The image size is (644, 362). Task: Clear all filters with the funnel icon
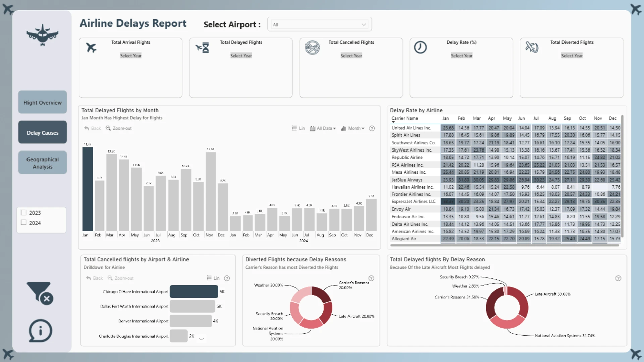(40, 293)
